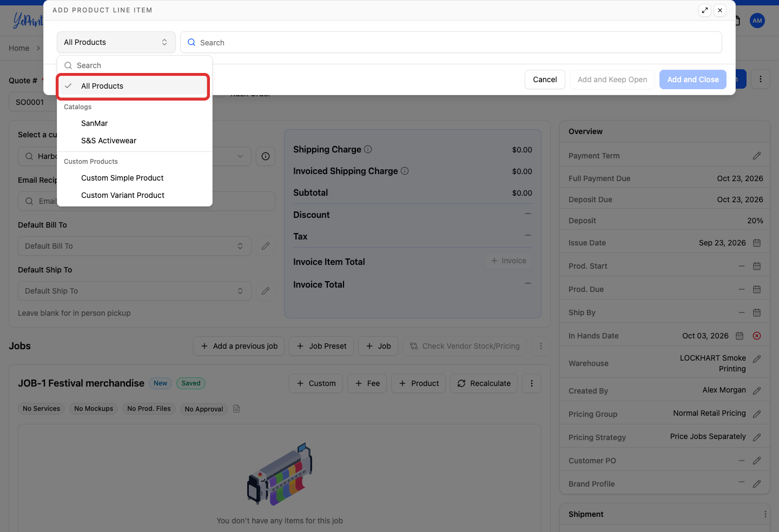779x532 pixels.
Task: Click Add and Close button
Action: [693, 79]
